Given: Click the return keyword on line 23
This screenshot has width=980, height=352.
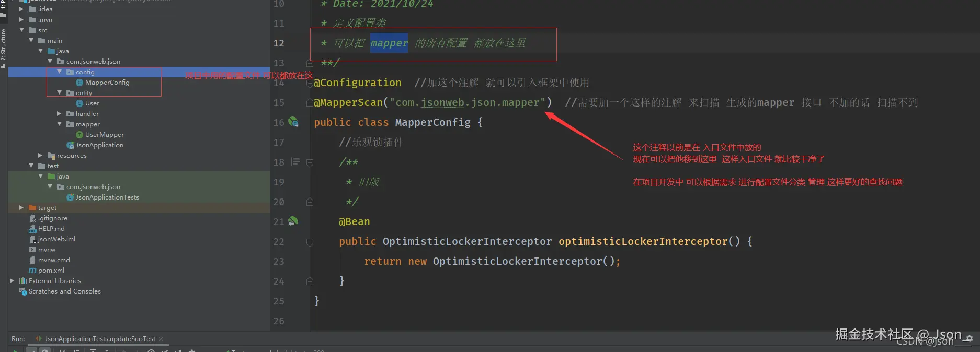Looking at the screenshot, I should coord(383,261).
